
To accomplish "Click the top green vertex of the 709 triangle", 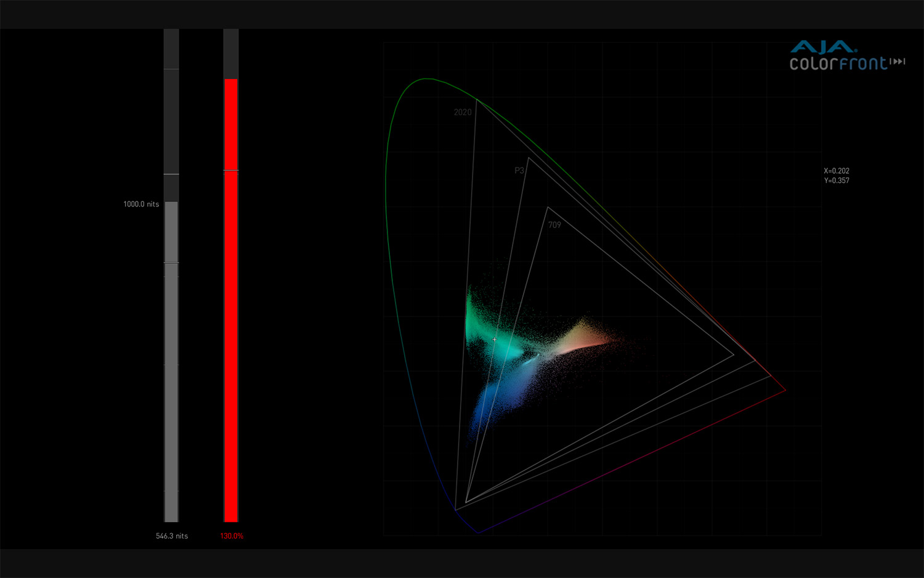I will (x=547, y=208).
